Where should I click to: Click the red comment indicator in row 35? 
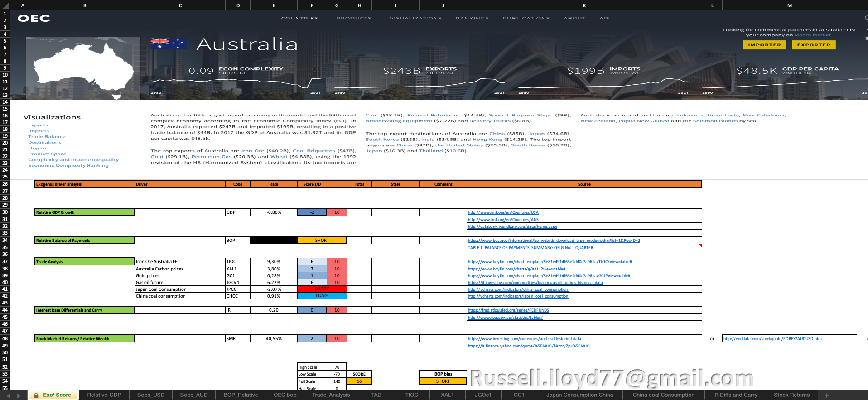point(700,246)
